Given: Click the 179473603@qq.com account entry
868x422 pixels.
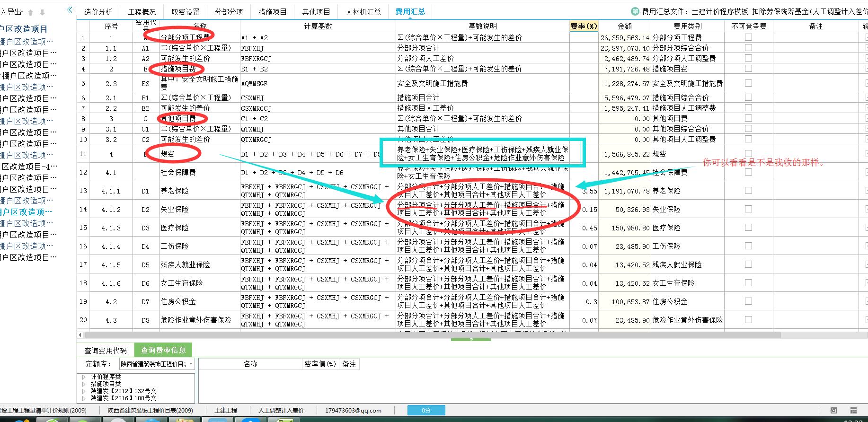Looking at the screenshot, I should [353, 411].
